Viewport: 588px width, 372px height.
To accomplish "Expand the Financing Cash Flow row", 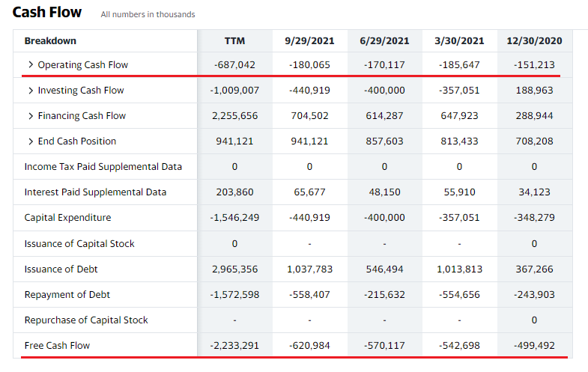I will click(x=31, y=116).
